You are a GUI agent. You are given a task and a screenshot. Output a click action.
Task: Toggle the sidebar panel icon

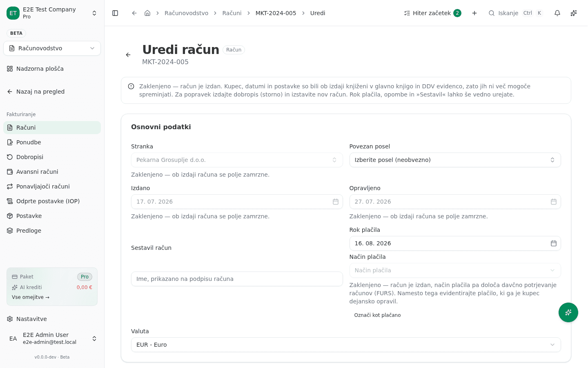tap(115, 13)
